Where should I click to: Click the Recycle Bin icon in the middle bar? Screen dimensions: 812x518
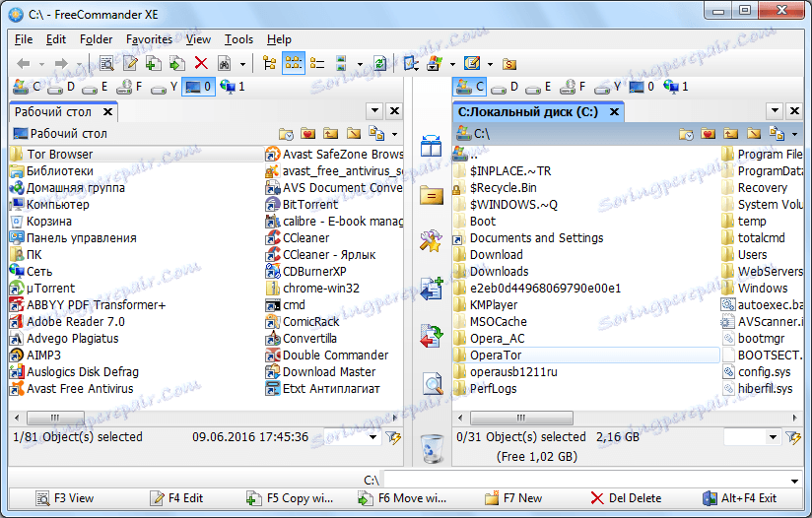(432, 449)
